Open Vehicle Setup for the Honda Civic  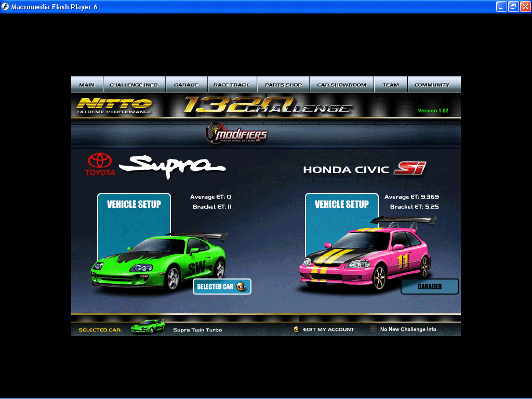[x=342, y=205]
